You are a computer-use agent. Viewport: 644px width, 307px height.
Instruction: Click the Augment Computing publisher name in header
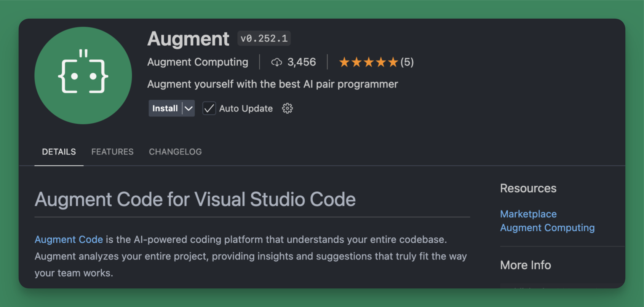[x=198, y=62]
